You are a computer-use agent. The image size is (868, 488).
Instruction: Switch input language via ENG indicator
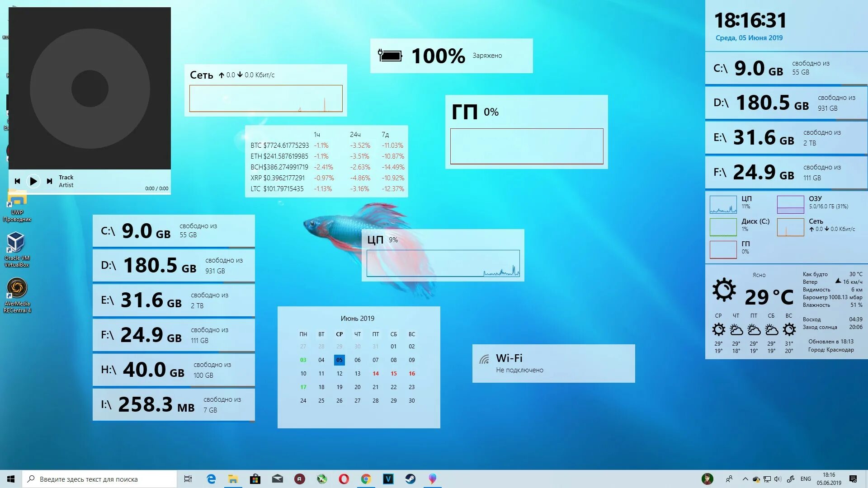click(806, 479)
